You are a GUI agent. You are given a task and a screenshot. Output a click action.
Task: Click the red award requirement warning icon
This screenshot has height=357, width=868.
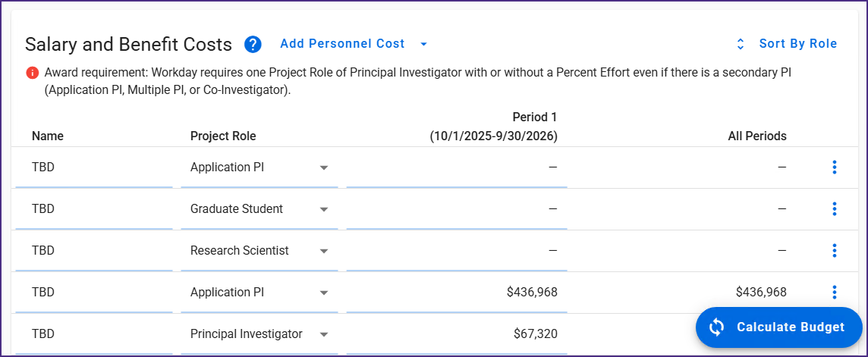(33, 73)
